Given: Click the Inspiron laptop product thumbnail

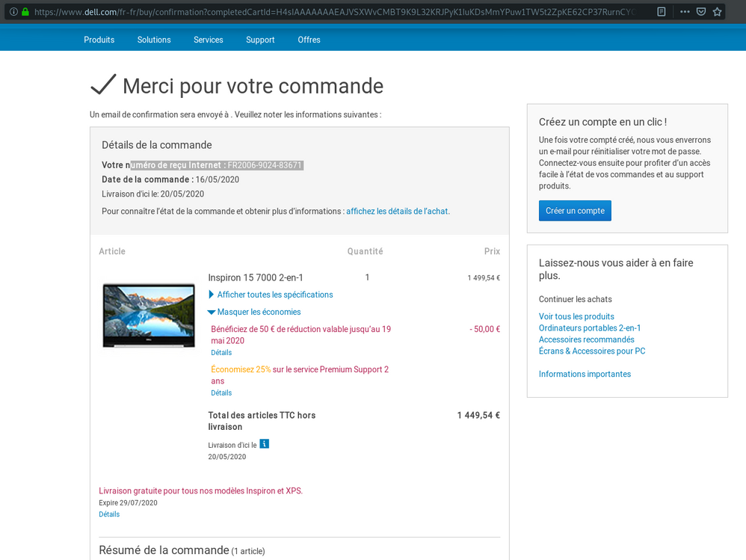Looking at the screenshot, I should tap(149, 316).
